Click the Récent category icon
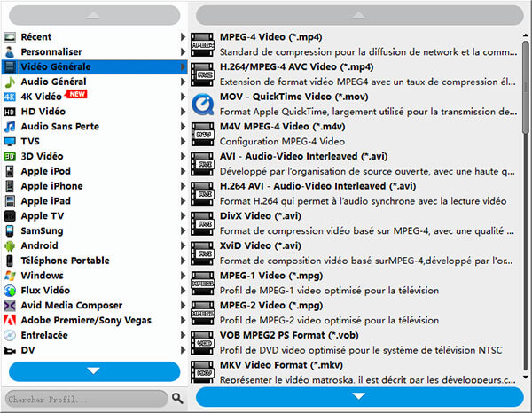Screen dimensions: 532x413 [x=10, y=37]
